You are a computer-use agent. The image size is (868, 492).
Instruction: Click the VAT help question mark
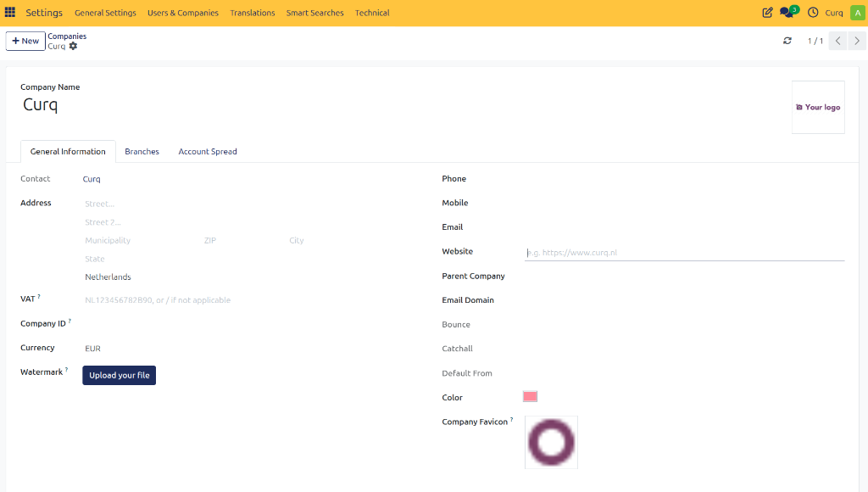pyautogui.click(x=39, y=296)
